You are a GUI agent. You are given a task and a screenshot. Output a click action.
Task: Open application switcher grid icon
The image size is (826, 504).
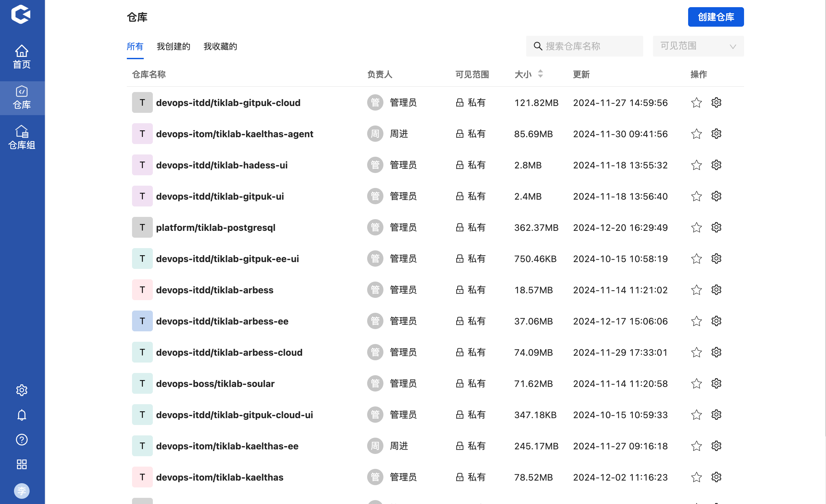coord(22,464)
